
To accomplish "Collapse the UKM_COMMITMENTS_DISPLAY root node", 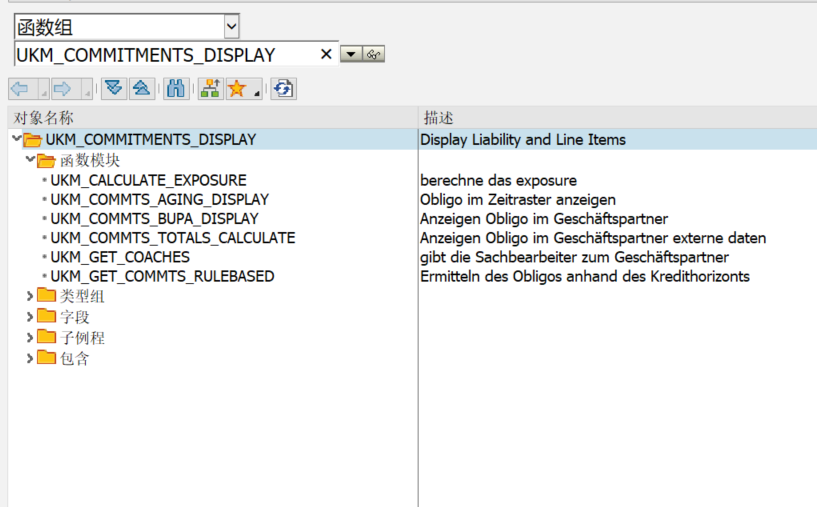I will (x=17, y=138).
